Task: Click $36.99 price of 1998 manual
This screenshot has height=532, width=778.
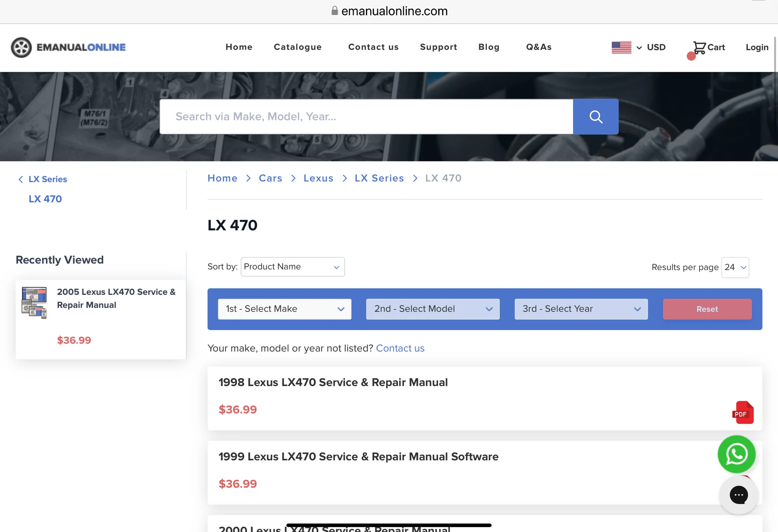Action: (x=238, y=410)
